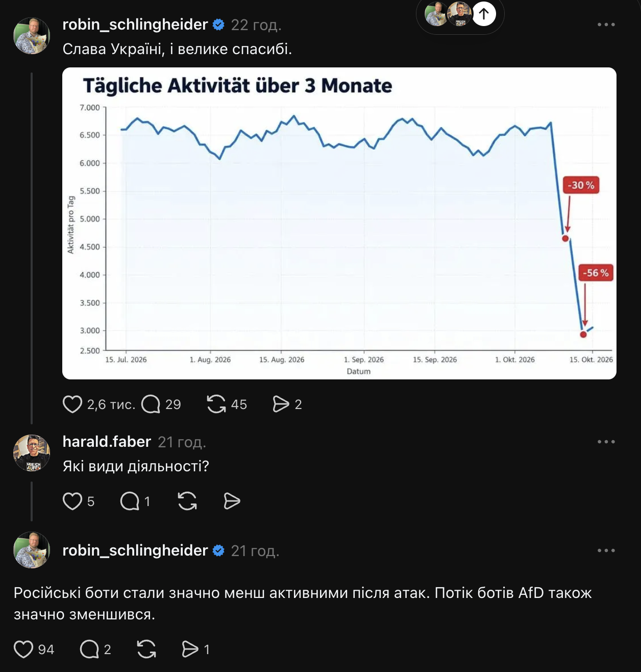Screen dimensions: 641x672
Task: Open harald.faber's avatar picture
Action: pyautogui.click(x=32, y=453)
